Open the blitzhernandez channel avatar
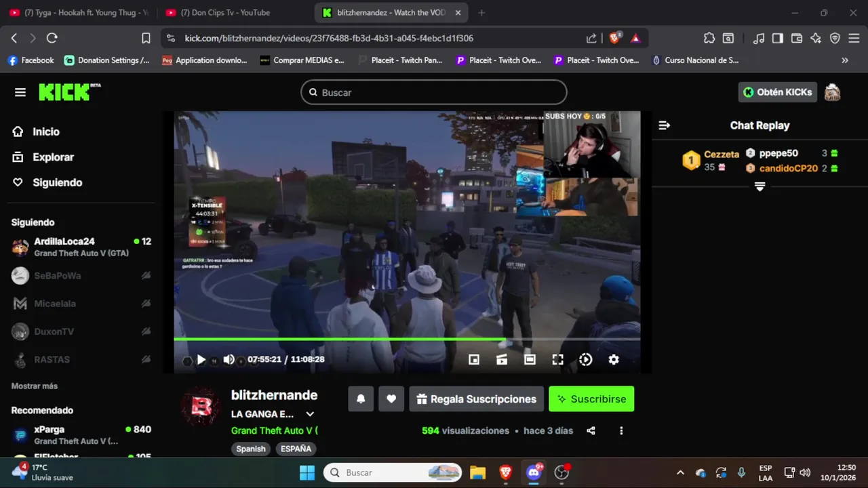Screen dimensions: 868x488 click(x=201, y=407)
